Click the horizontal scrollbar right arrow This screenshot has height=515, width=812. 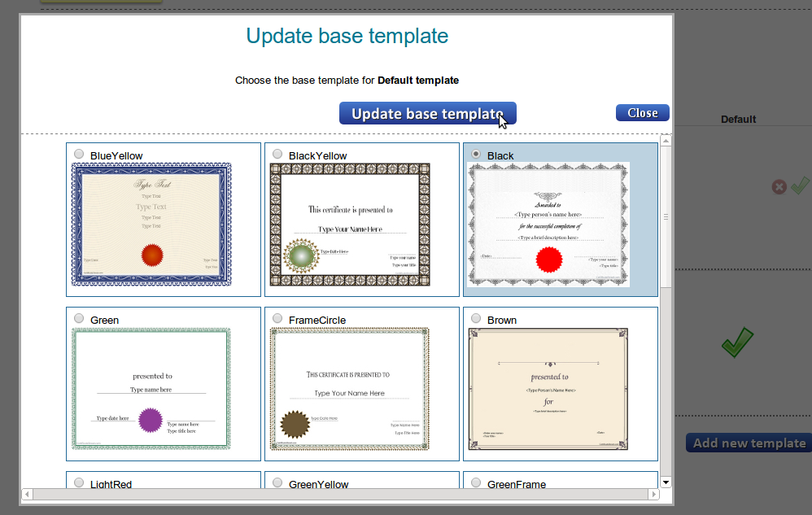[653, 494]
